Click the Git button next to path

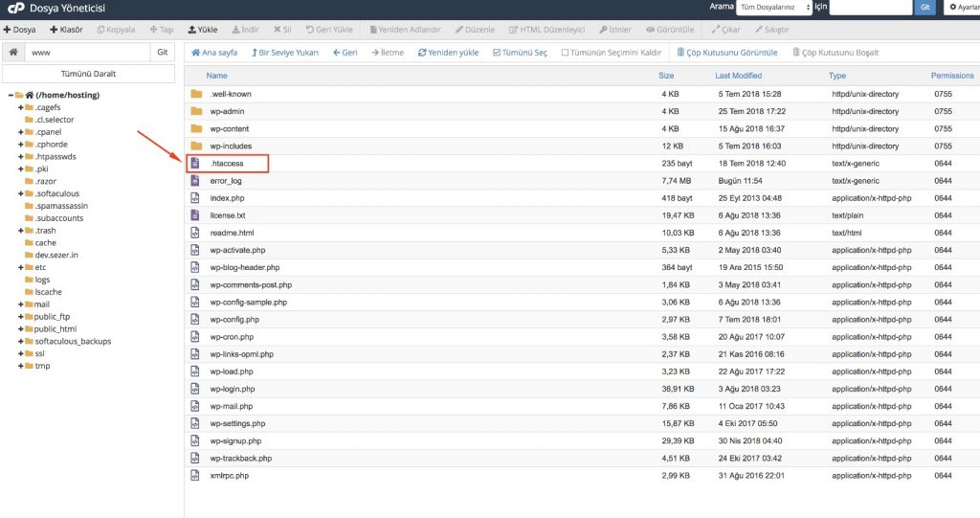click(163, 53)
